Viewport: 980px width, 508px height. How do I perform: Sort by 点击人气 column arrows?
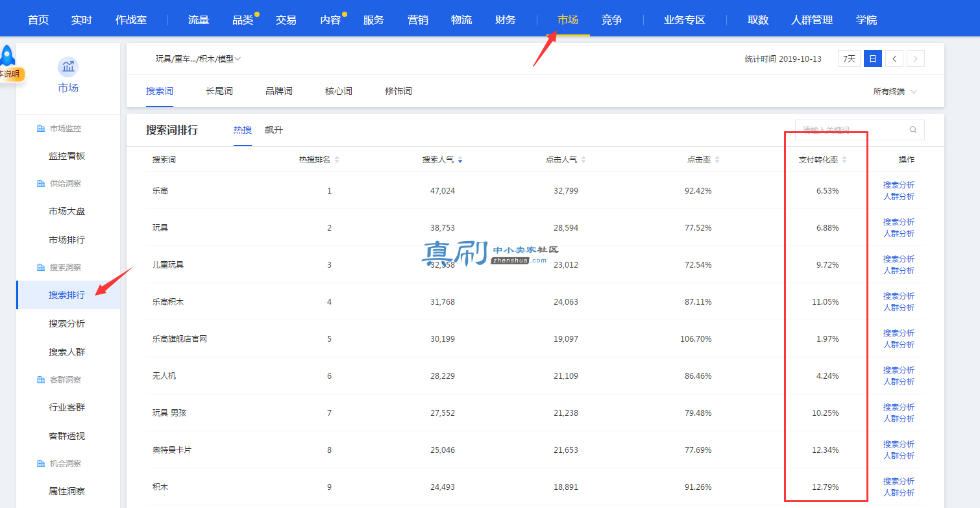point(583,160)
